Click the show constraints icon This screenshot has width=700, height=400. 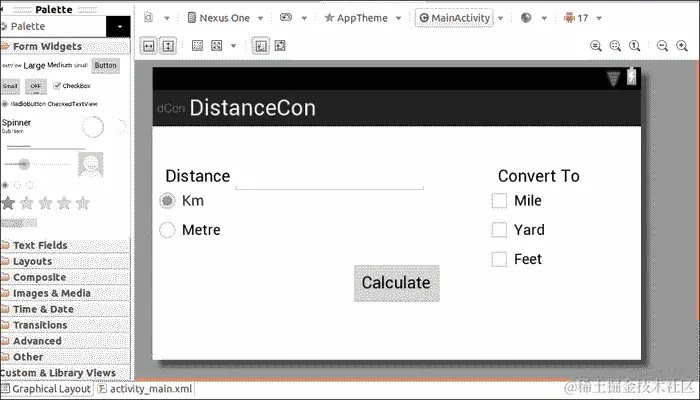pos(261,46)
